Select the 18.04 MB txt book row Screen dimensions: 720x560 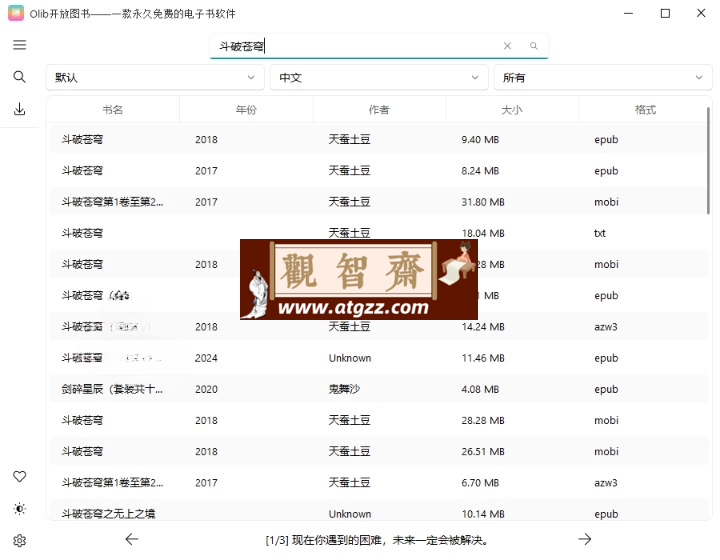point(377,233)
